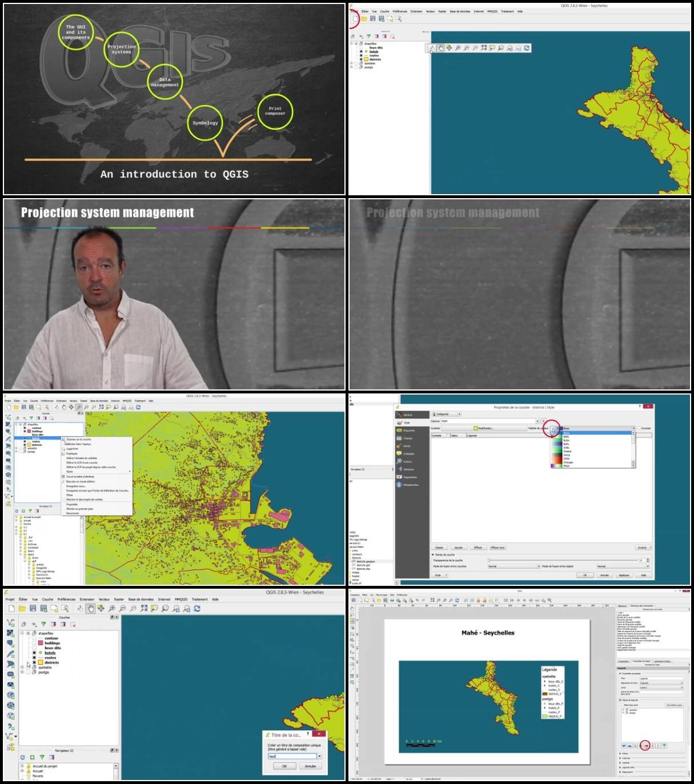Viewport: 694px width, 784px height.
Task: Click 'Effacer tout' button in layer properties
Action: (x=497, y=547)
